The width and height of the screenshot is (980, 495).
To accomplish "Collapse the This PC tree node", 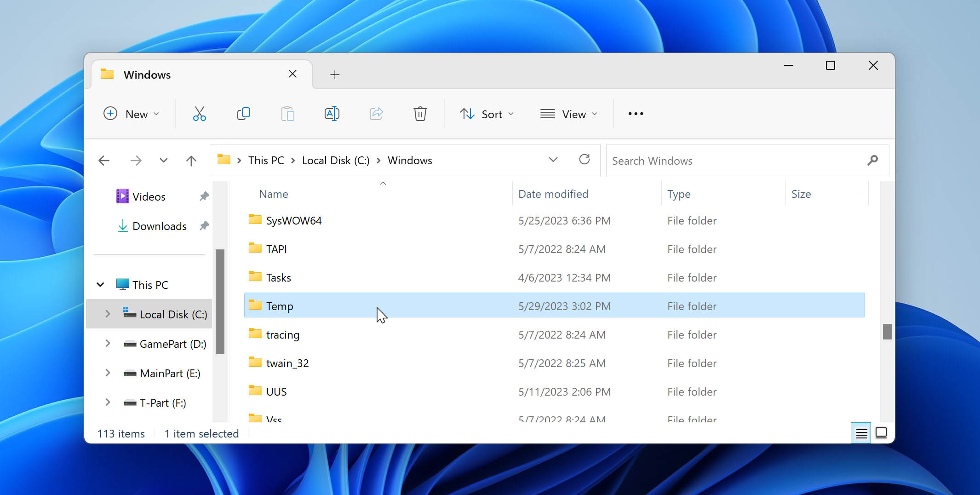I will tap(100, 285).
